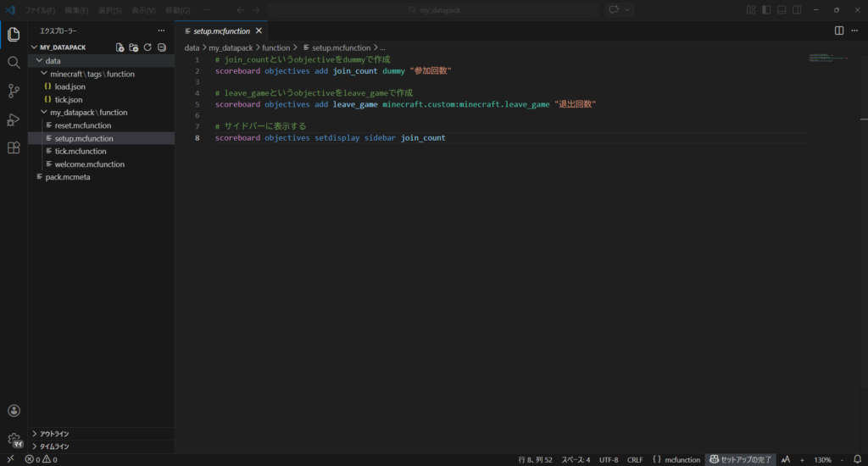This screenshot has height=466, width=868.
Task: Open the Extensions view
Action: coord(14,147)
